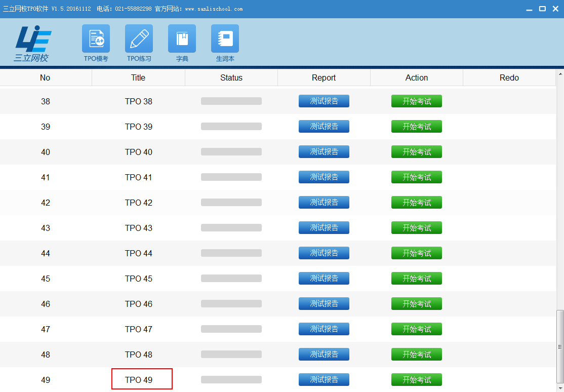Start exam 开始考试 for TPO 38

click(417, 101)
